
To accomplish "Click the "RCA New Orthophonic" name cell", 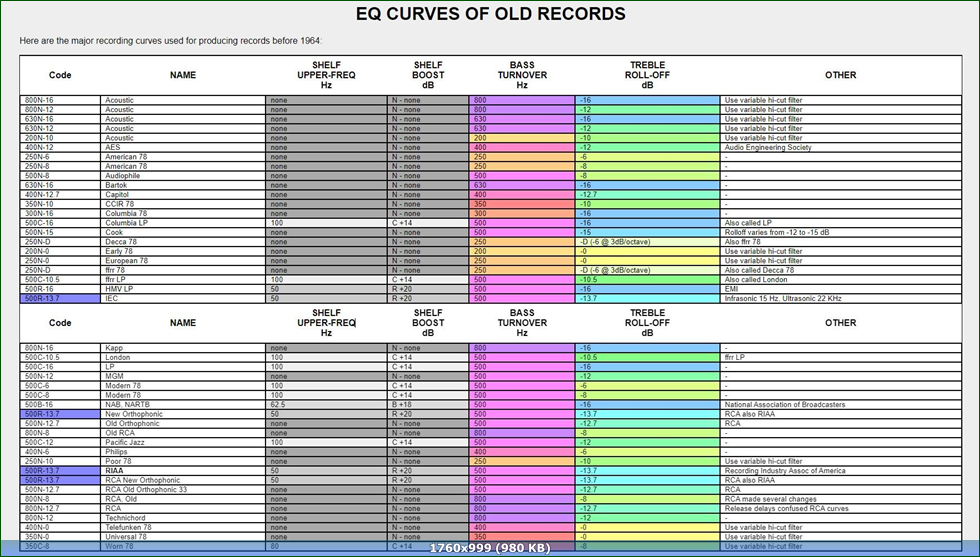I will pyautogui.click(x=182, y=480).
